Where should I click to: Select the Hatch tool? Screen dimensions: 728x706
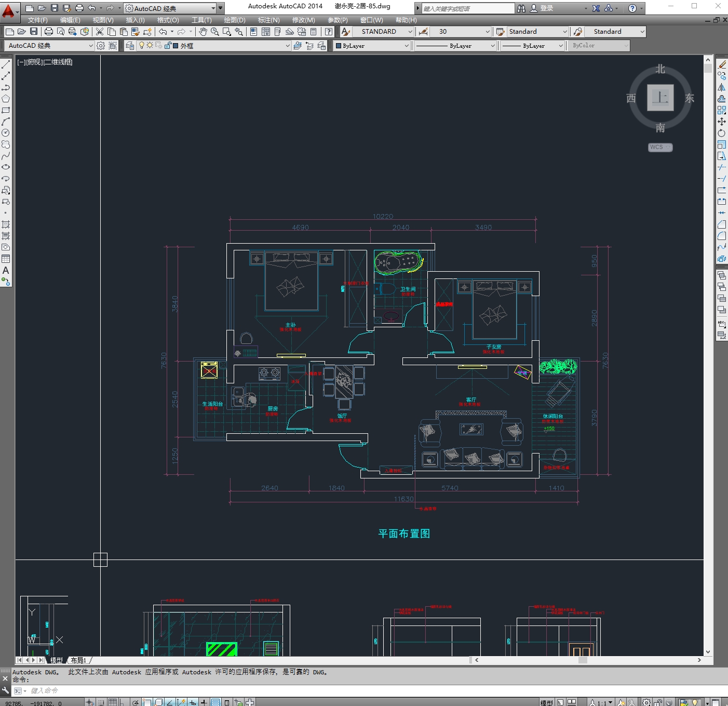(x=6, y=224)
